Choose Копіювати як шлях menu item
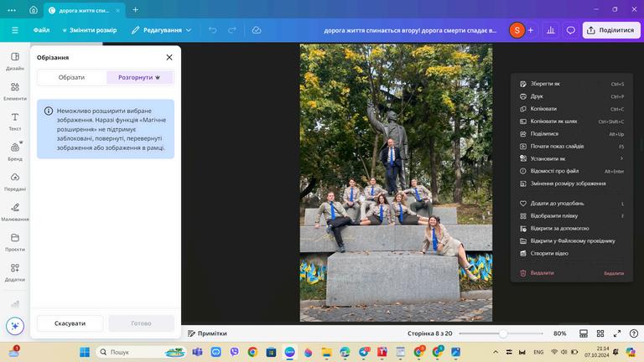Image resolution: width=644 pixels, height=362 pixels. coord(571,121)
